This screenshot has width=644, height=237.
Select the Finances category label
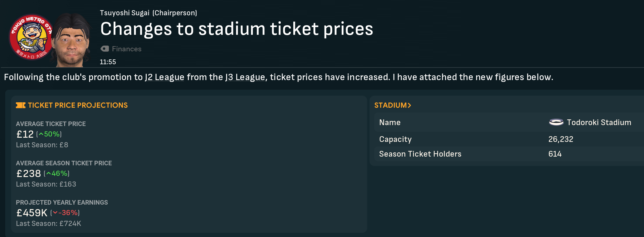(x=127, y=49)
